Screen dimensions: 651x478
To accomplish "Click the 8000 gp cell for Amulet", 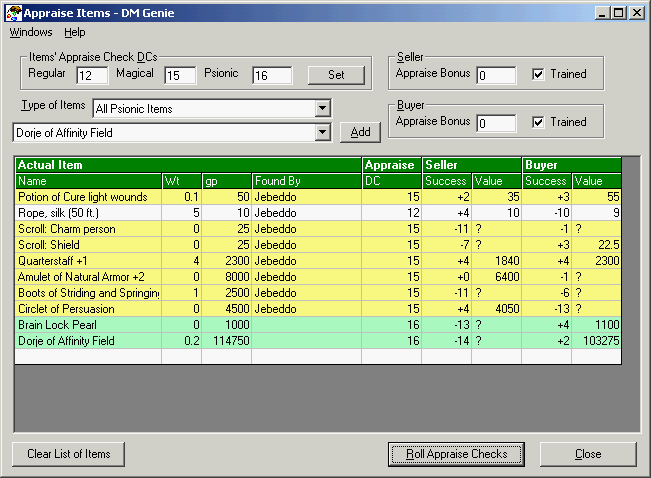I will (x=227, y=277).
